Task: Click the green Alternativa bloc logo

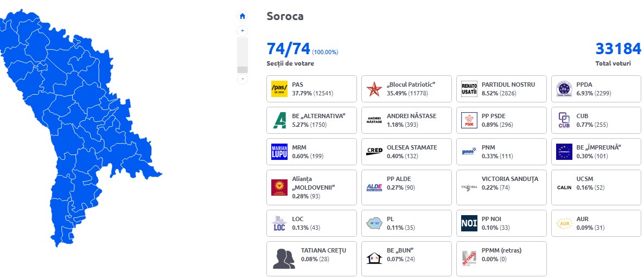Action: pos(279,120)
